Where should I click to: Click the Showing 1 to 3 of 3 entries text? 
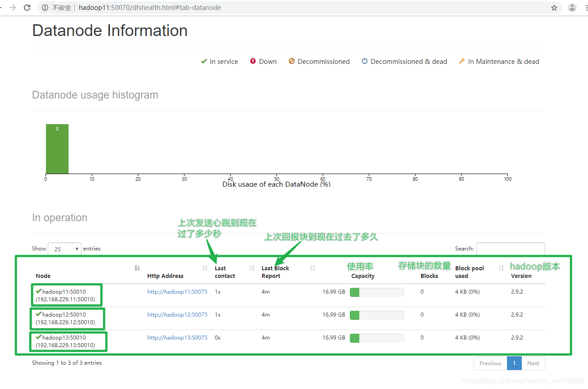pyautogui.click(x=67, y=363)
